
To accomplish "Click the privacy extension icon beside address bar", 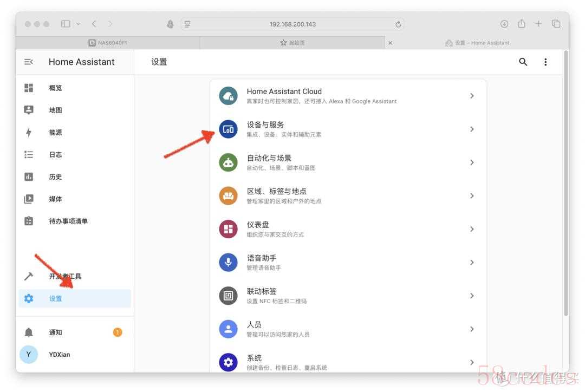I will tap(170, 24).
